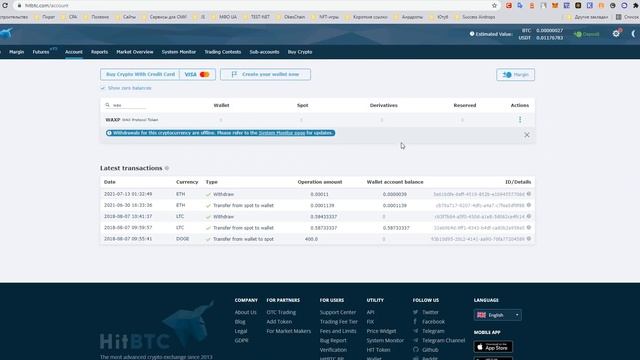This screenshot has width=640, height=360.
Task: Toggle Show zero balances checkbox
Action: 103,88
